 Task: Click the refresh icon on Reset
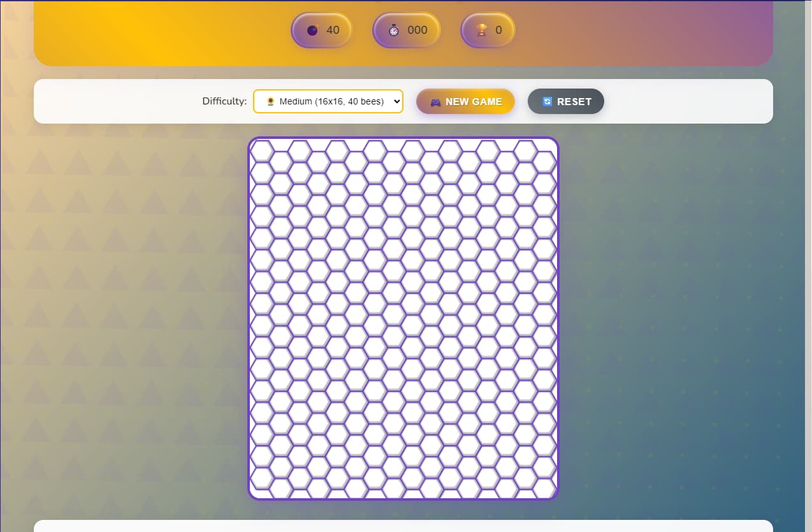click(547, 102)
